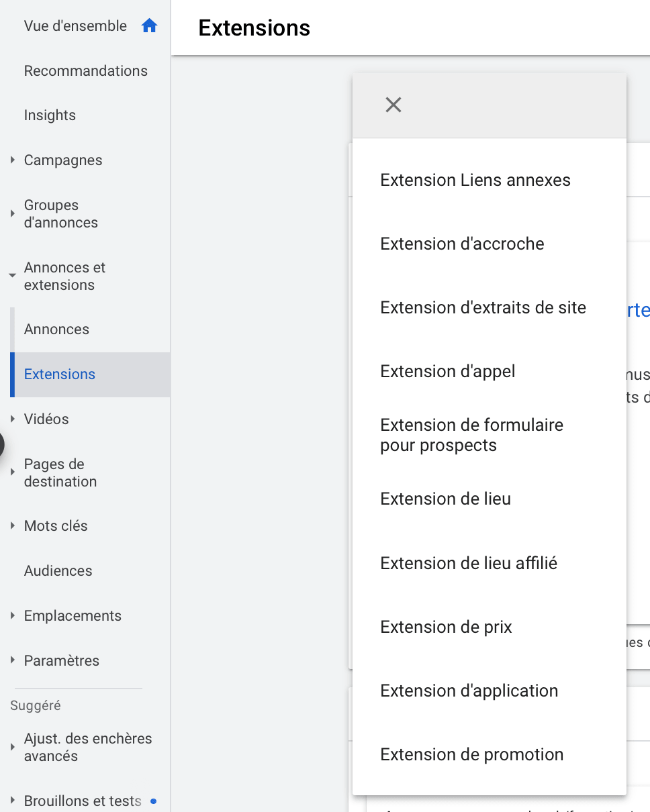Click the Extensions page title
650x812 pixels.
coord(254,28)
